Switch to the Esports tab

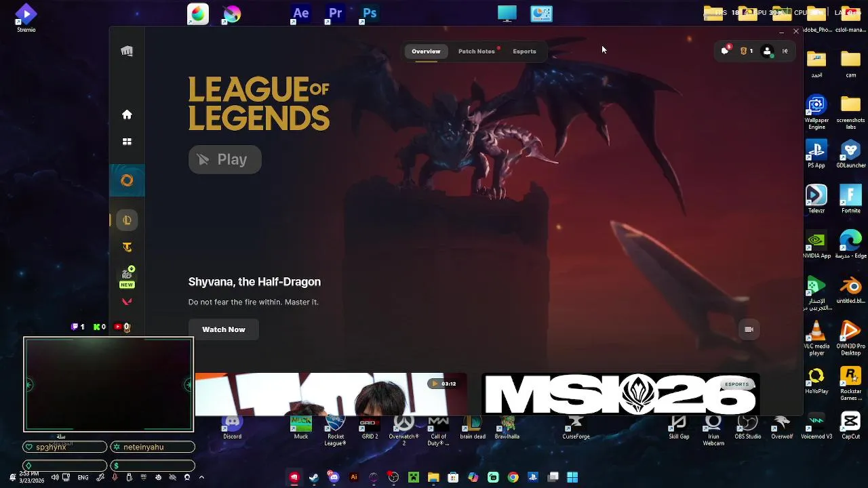[524, 52]
